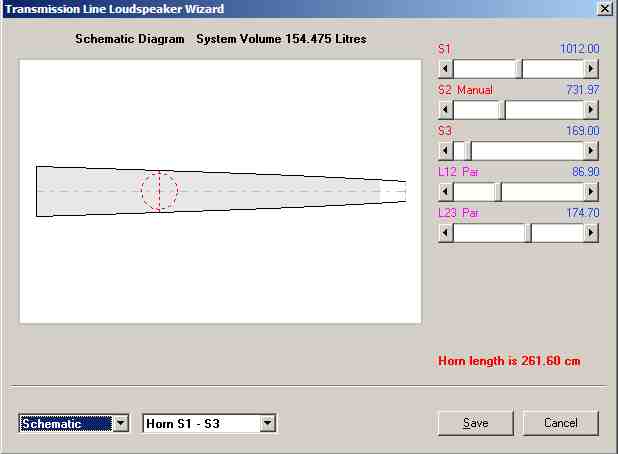Screen dimensions: 618x454
Task: Cancel the loudspeaker wizard
Action: tap(560, 423)
